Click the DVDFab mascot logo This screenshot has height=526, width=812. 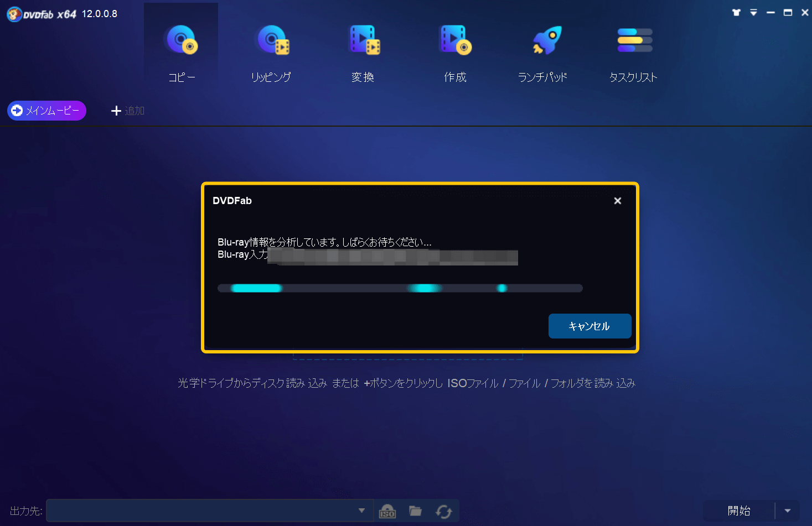coord(14,14)
